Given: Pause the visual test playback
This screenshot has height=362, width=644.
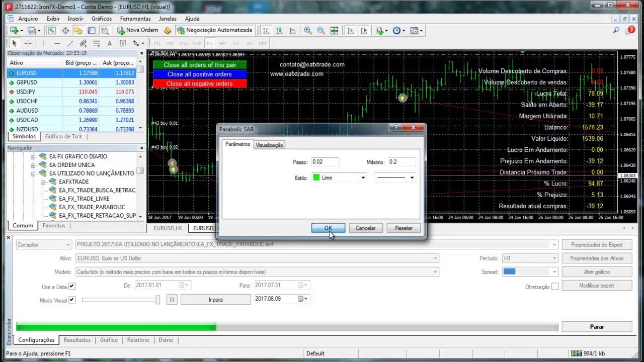Looking at the screenshot, I should tap(172, 300).
